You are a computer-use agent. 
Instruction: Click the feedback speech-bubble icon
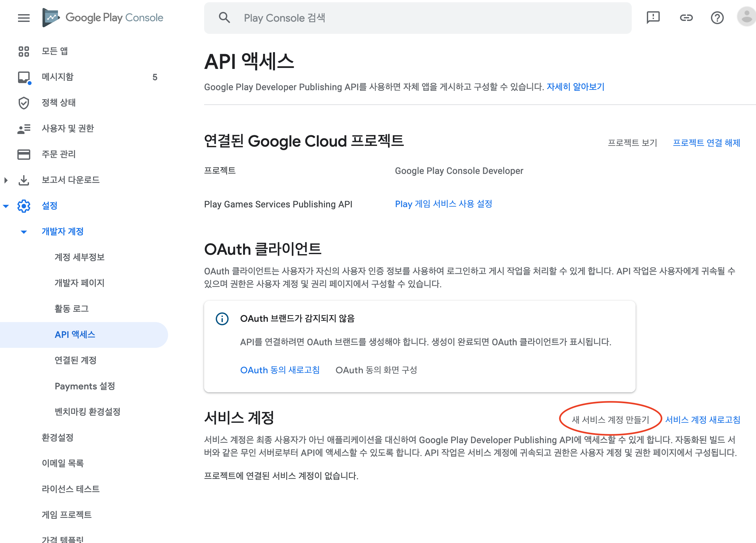653,18
